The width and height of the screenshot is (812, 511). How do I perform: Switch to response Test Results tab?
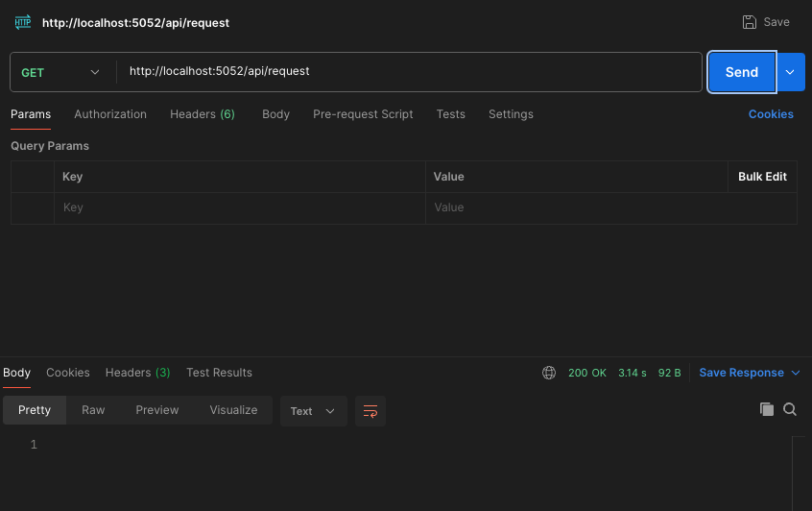pos(219,373)
